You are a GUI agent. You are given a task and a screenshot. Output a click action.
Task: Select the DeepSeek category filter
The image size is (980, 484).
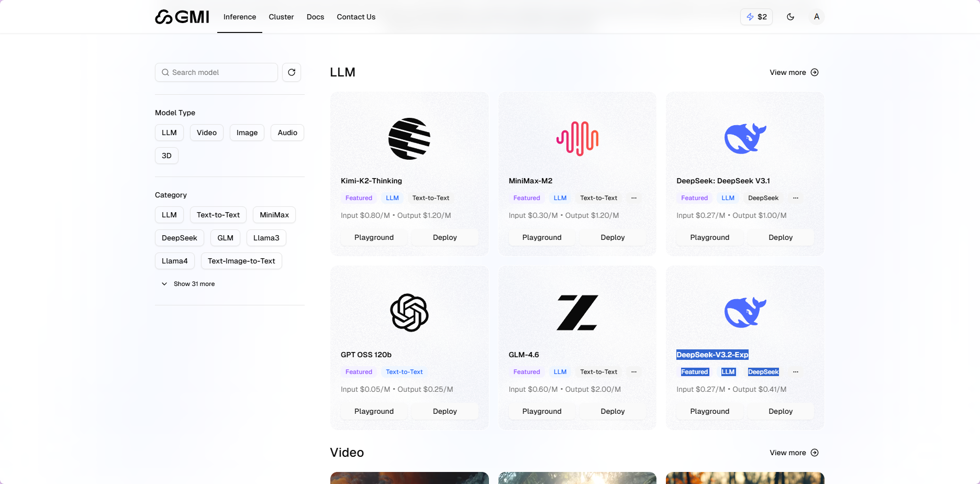[x=180, y=238]
